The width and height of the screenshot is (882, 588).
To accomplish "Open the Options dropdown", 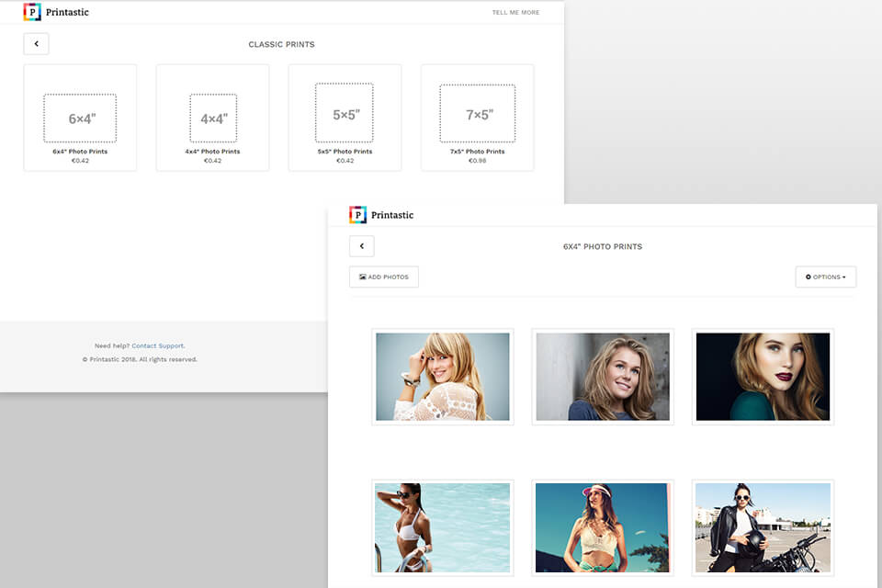I will [x=825, y=277].
